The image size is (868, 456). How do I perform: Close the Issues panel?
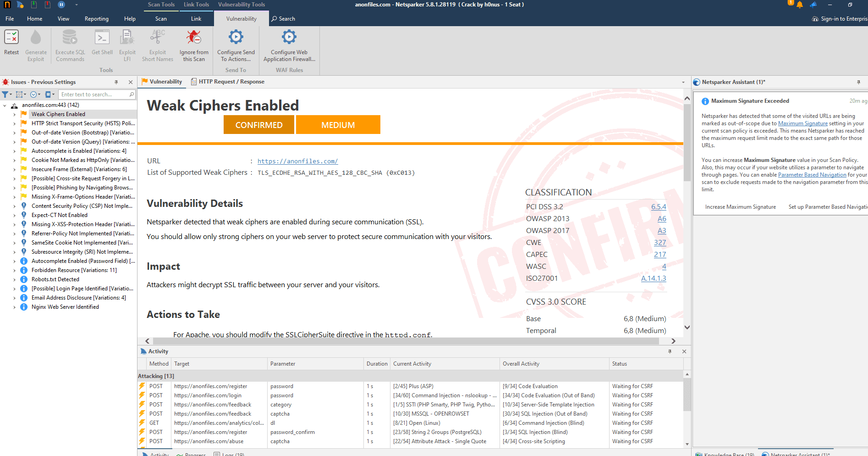point(131,82)
